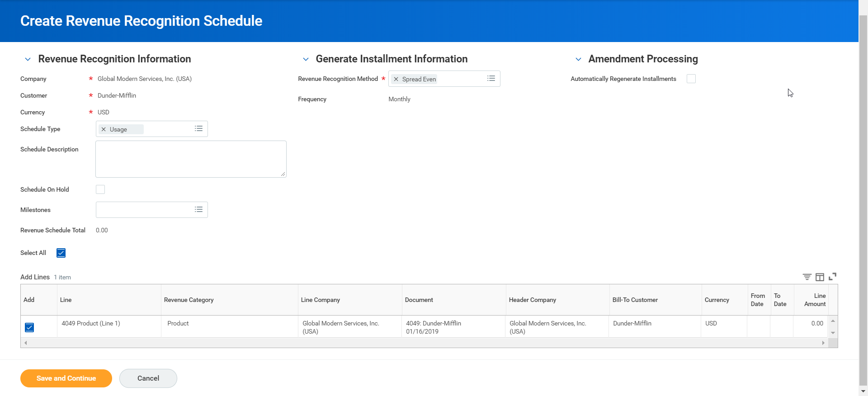Click Save and Continue button
The width and height of the screenshot is (868, 396).
pyautogui.click(x=66, y=378)
